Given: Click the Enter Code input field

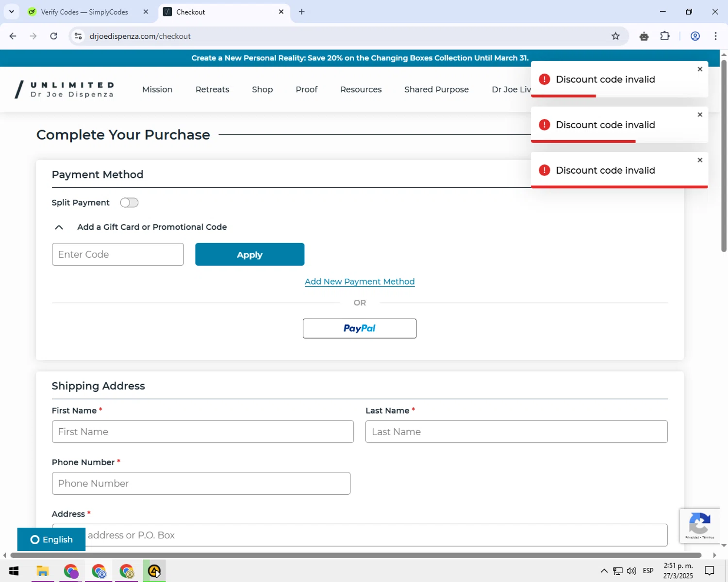Looking at the screenshot, I should (x=118, y=254).
